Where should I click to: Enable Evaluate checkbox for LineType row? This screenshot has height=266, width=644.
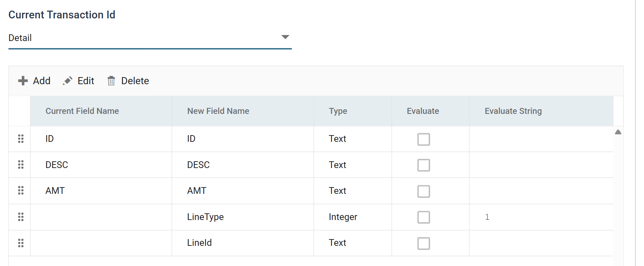click(424, 217)
